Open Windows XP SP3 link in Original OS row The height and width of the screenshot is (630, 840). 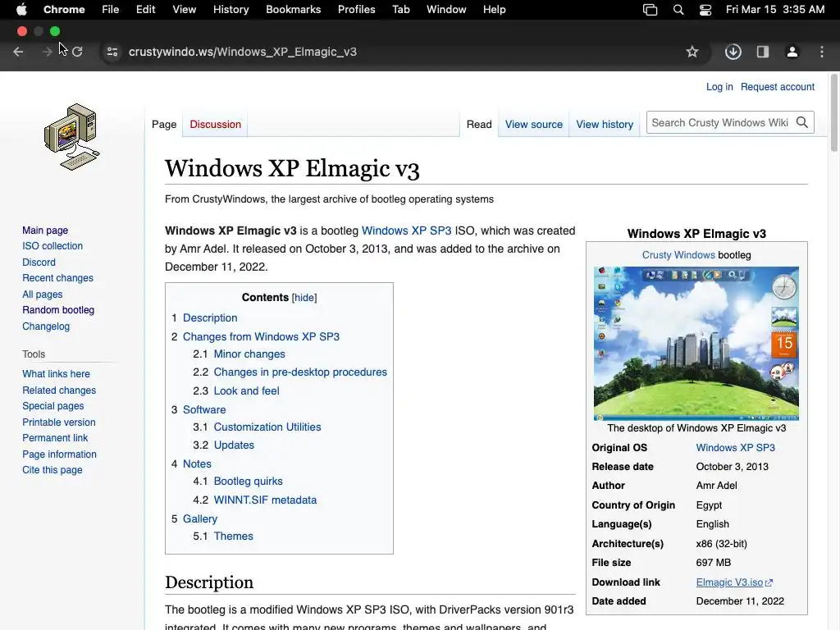[x=735, y=448]
